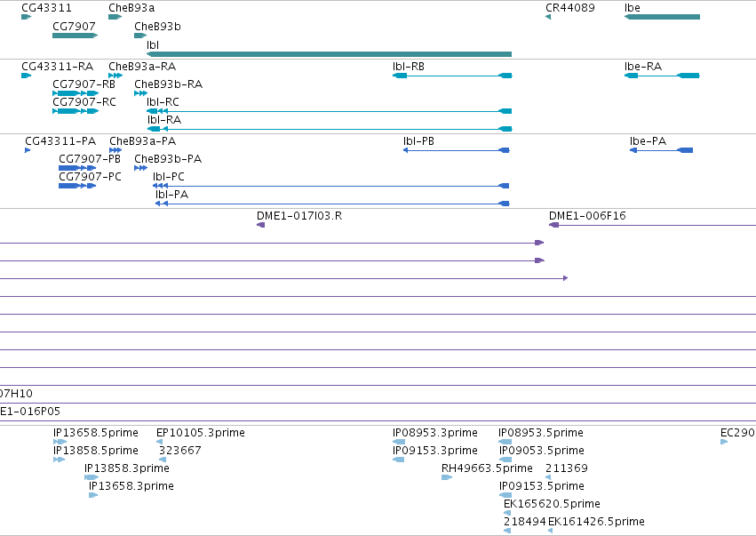Click EST IP13858.5prime label

[x=96, y=451]
